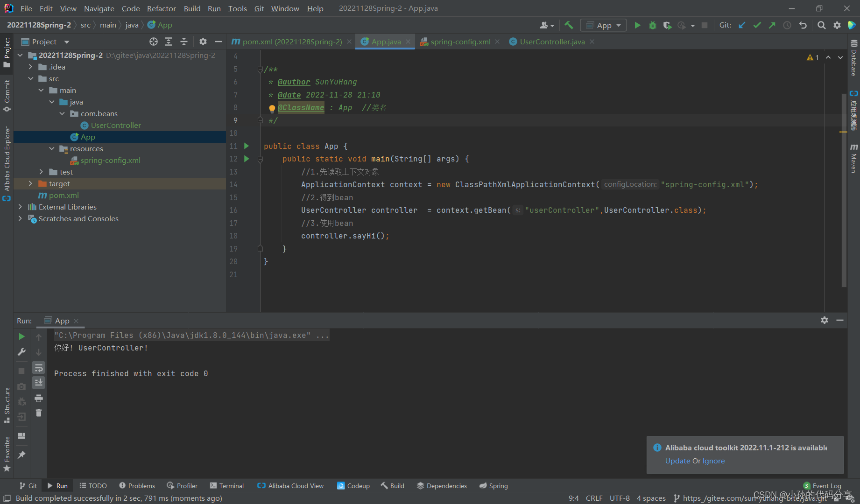Run the App configuration with green play button
Image resolution: width=860 pixels, height=504 pixels.
point(637,25)
